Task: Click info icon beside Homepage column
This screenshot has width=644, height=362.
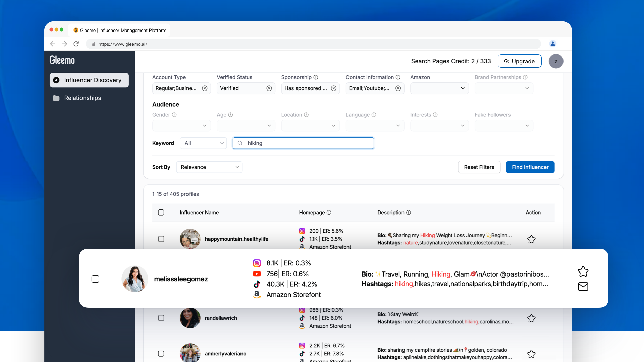Action: tap(329, 213)
